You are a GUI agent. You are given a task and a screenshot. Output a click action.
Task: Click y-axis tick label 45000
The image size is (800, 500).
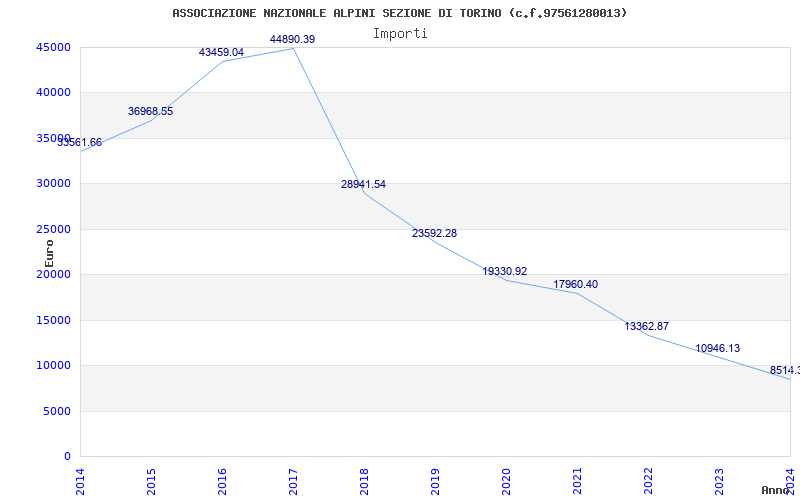coord(53,47)
